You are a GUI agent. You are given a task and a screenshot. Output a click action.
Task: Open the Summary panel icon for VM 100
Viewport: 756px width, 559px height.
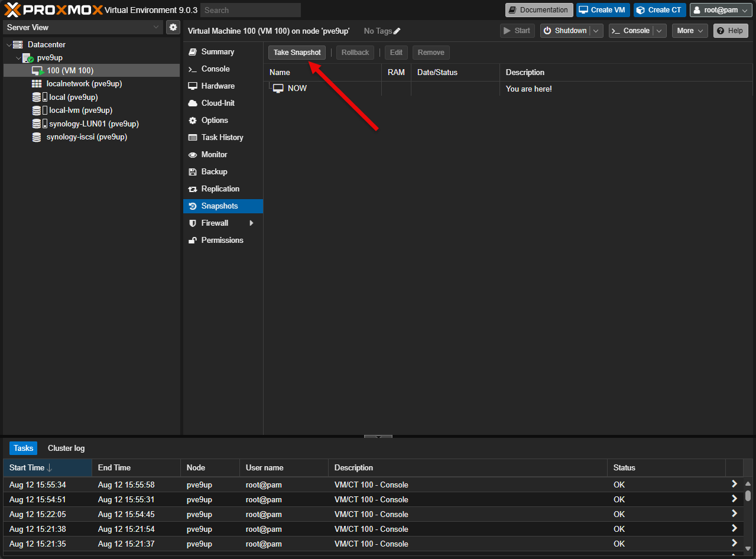point(193,51)
